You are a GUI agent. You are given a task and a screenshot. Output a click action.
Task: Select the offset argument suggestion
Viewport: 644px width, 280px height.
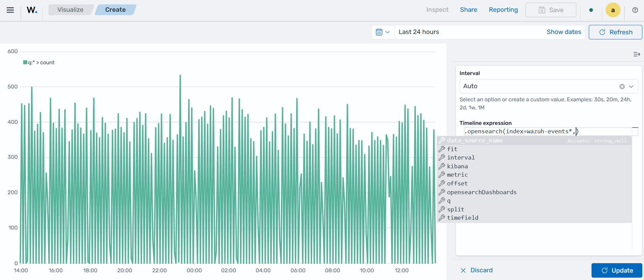click(534, 183)
